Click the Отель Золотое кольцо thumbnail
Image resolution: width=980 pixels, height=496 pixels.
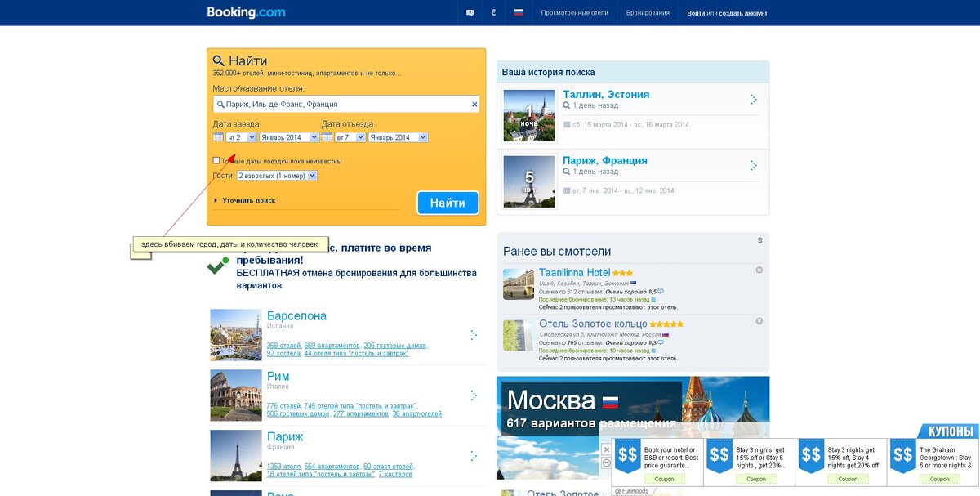pos(519,336)
